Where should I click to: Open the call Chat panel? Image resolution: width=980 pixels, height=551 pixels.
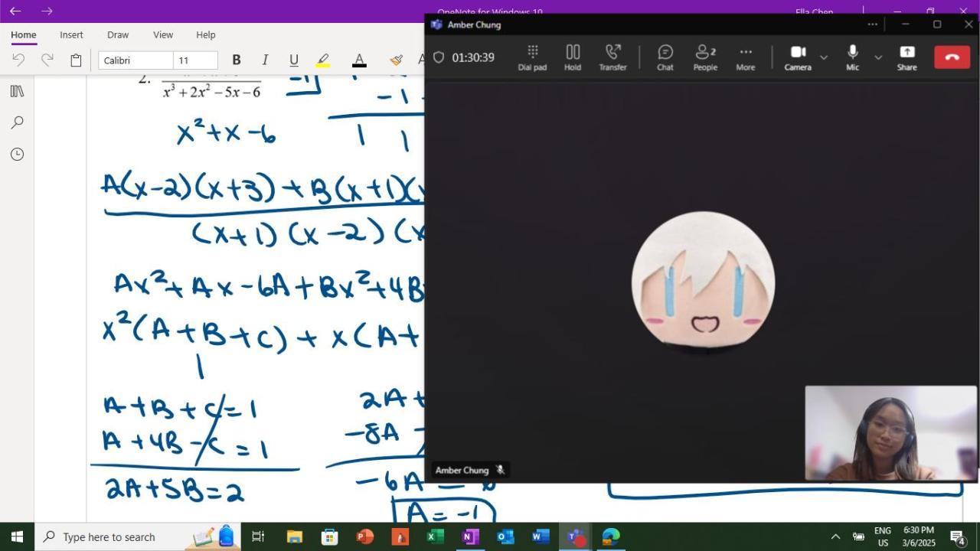pos(665,57)
